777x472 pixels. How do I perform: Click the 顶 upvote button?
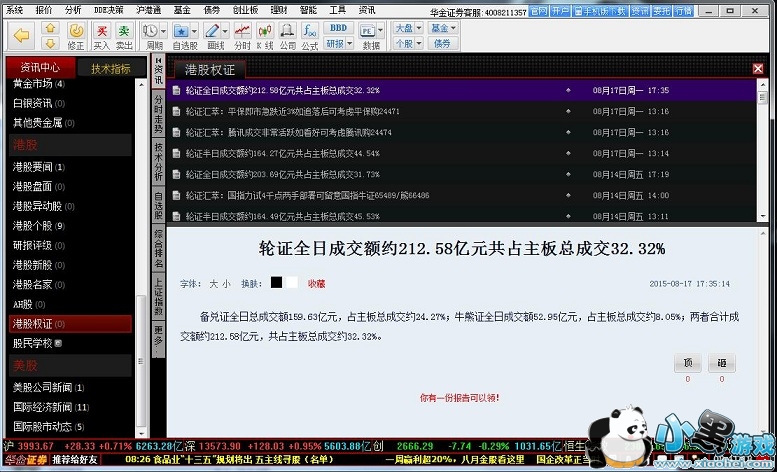pyautogui.click(x=687, y=363)
